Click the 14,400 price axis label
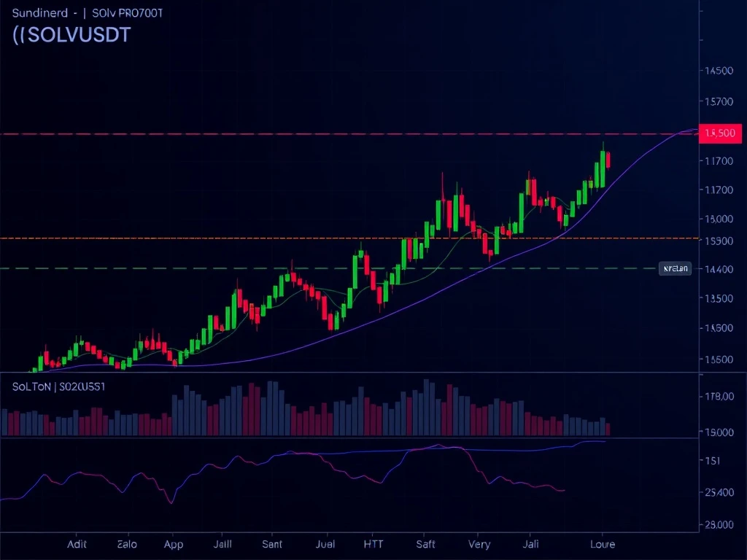 (719, 269)
